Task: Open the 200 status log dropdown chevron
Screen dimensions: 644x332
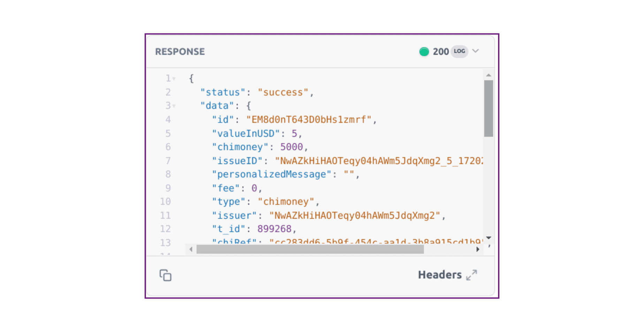Action: pos(476,51)
